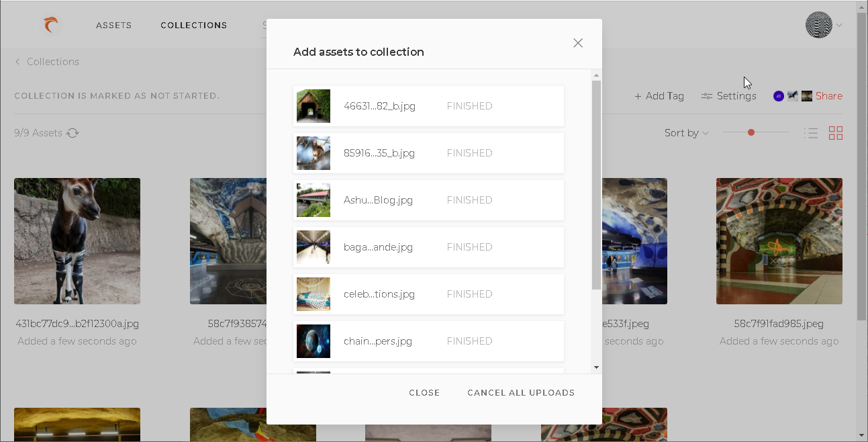868x442 pixels.
Task: Click the purple collaborator avatar
Action: (779, 96)
